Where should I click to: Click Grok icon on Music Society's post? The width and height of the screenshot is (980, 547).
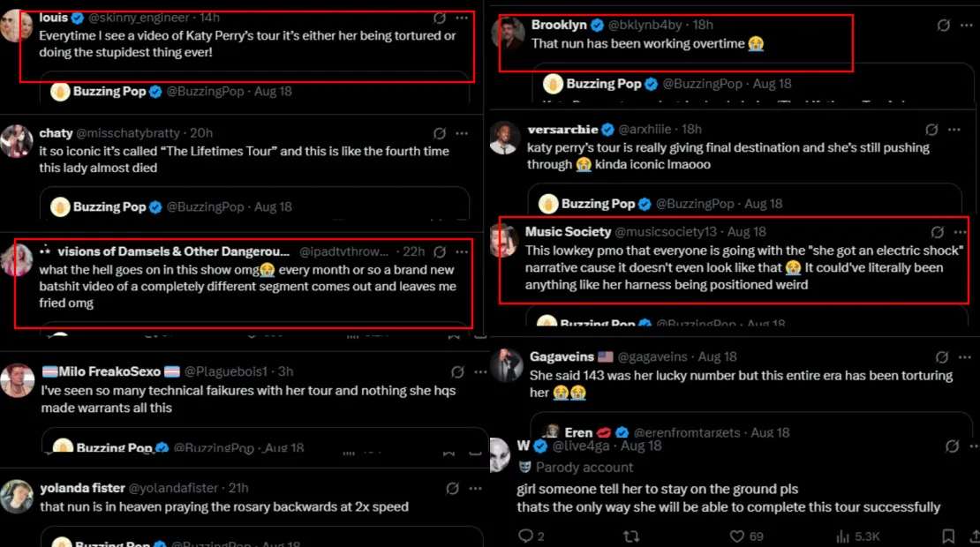(938, 232)
